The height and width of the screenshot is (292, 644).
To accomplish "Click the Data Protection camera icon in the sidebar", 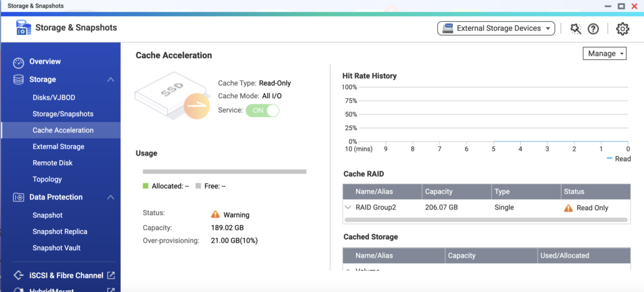I will click(x=19, y=197).
